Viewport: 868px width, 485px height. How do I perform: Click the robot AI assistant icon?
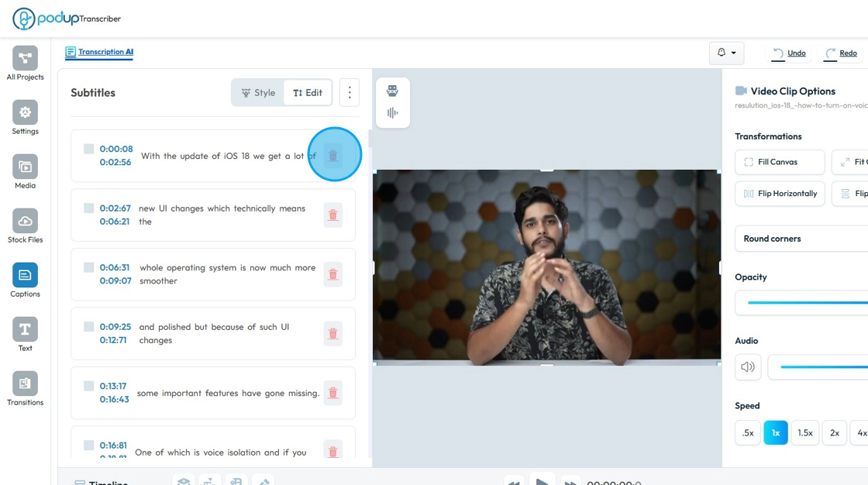pos(392,90)
